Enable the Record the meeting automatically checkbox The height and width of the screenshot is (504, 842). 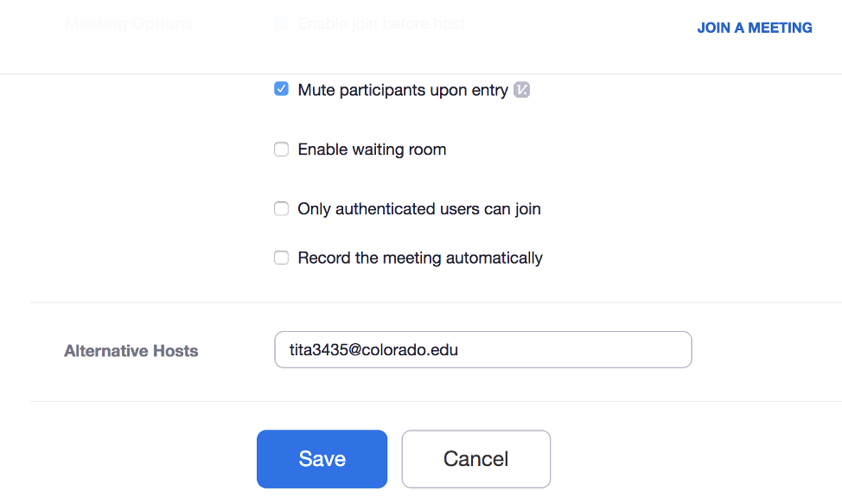click(281, 258)
